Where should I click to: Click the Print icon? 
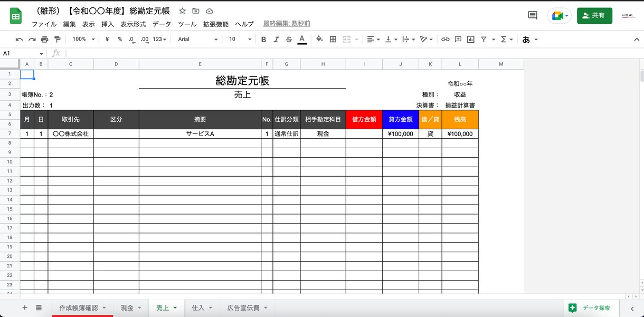pyautogui.click(x=45, y=40)
